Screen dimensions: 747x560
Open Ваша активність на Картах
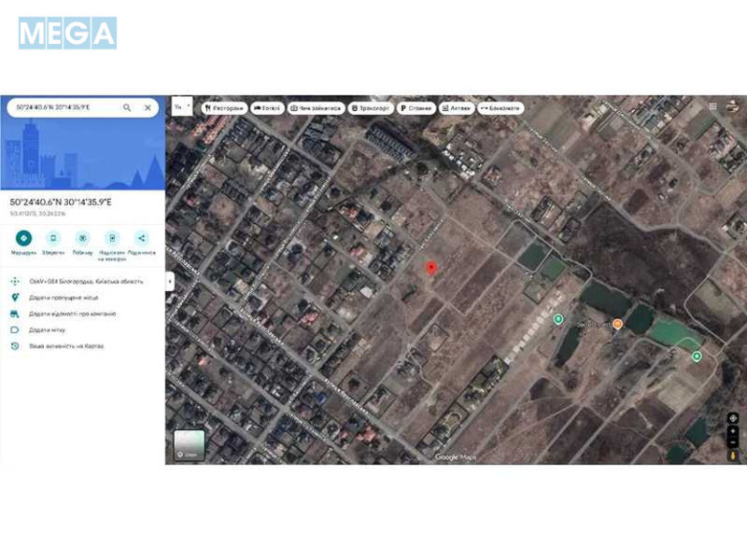coord(65,345)
